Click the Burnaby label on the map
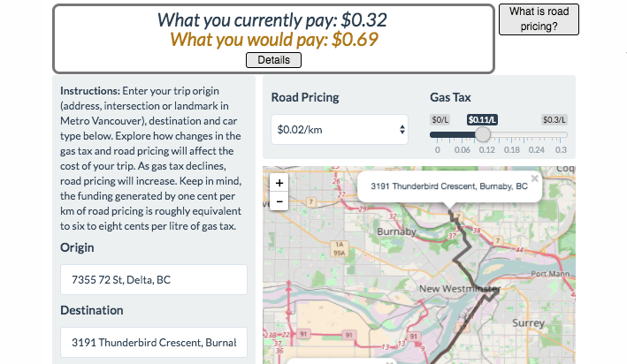The width and height of the screenshot is (627, 364). (397, 231)
